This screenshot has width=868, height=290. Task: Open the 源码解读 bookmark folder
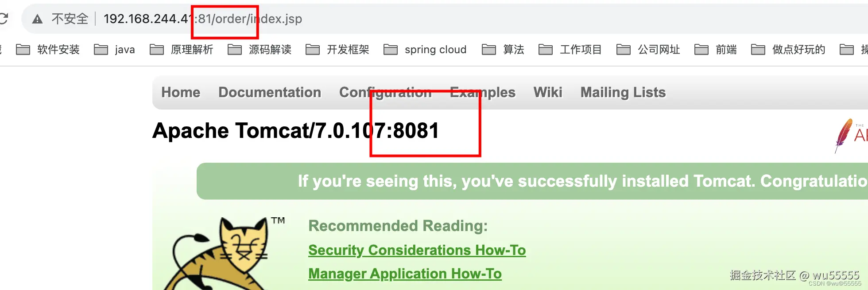pyautogui.click(x=260, y=49)
